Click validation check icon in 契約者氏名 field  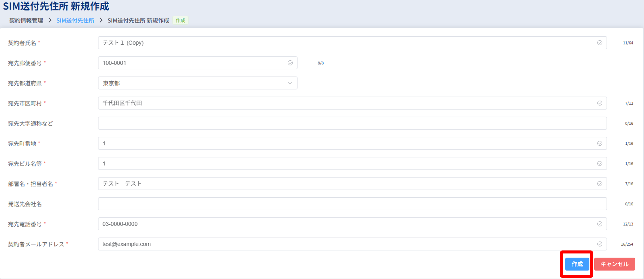599,43
